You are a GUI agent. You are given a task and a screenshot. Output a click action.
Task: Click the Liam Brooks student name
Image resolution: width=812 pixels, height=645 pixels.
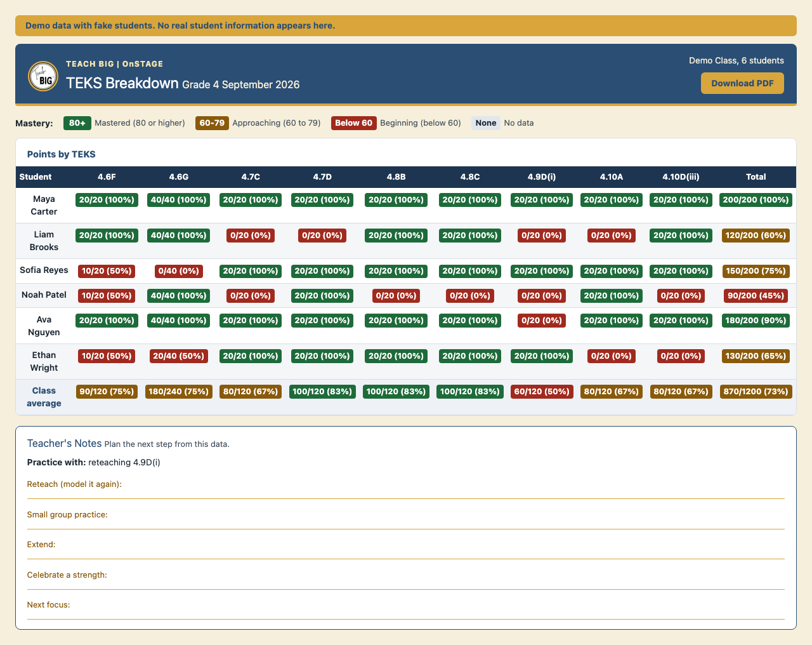point(44,241)
